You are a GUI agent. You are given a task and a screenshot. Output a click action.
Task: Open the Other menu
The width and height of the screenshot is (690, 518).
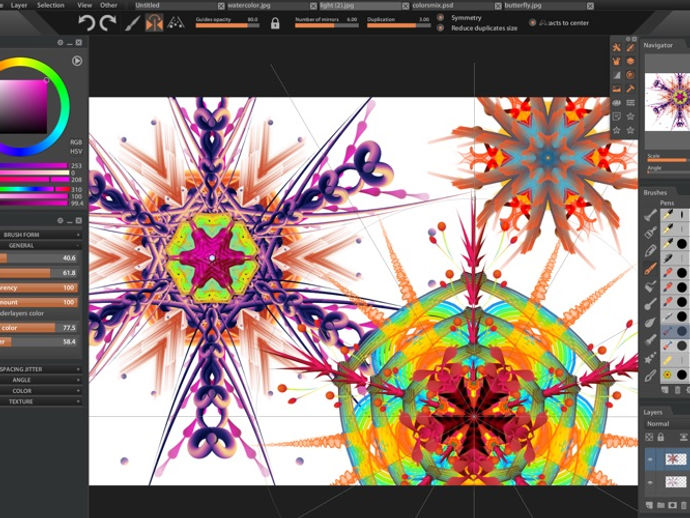coord(108,5)
